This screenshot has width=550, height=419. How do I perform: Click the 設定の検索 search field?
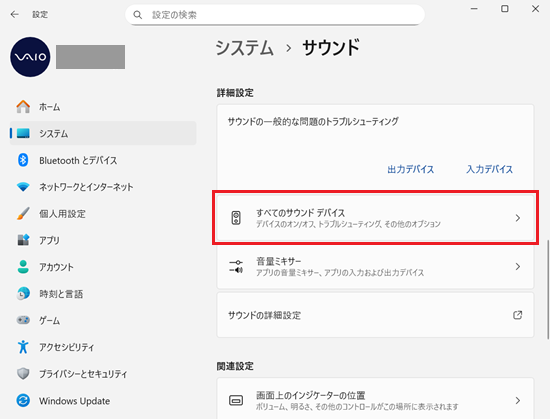[x=275, y=15]
